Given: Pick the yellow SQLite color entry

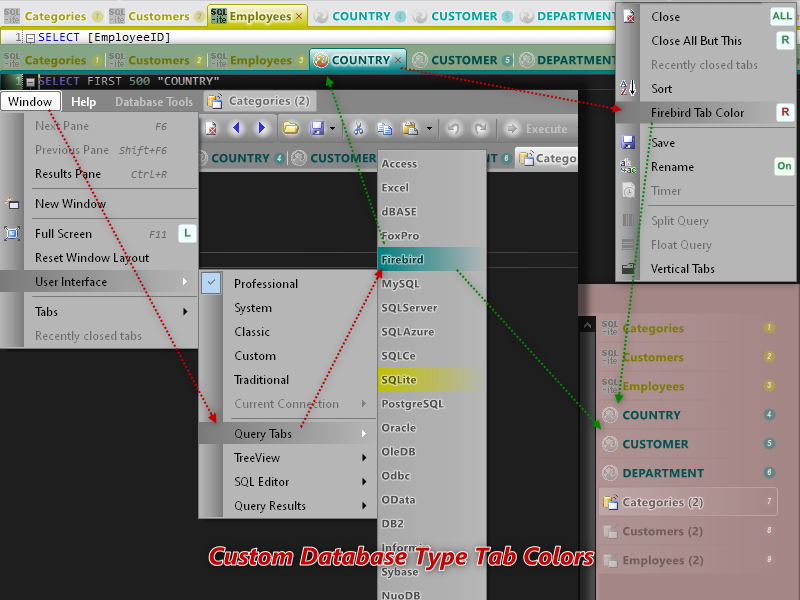Looking at the screenshot, I should click(x=431, y=380).
